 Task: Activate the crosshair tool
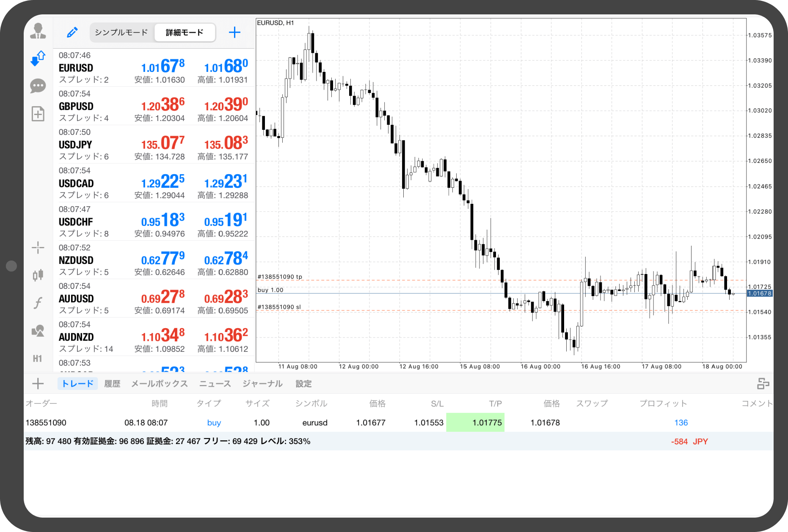point(38,248)
